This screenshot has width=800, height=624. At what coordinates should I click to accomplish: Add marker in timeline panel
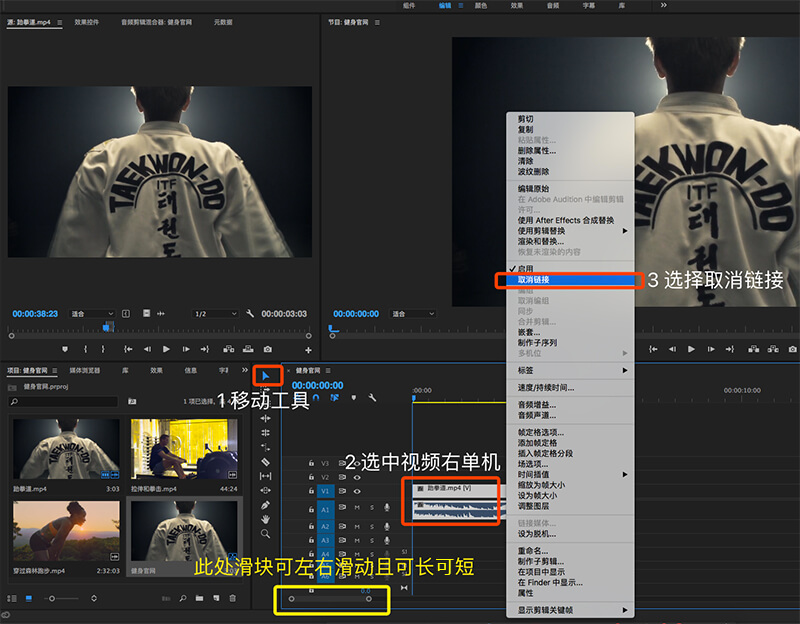(354, 397)
